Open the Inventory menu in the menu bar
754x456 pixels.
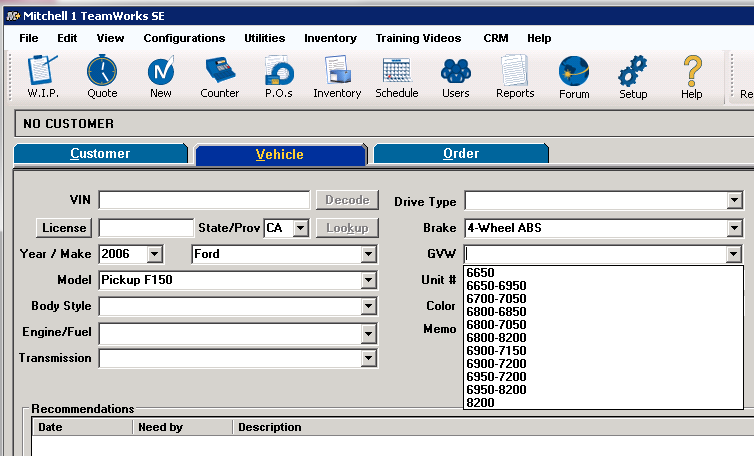click(x=330, y=38)
